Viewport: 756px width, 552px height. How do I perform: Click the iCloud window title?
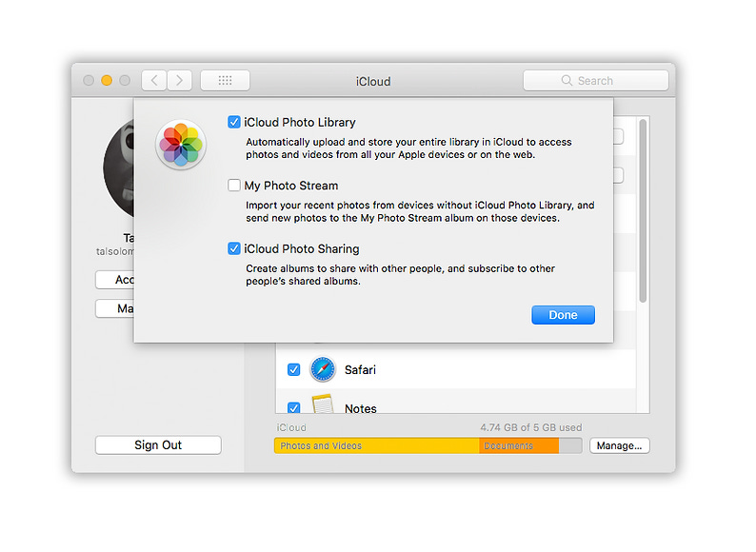pyautogui.click(x=373, y=82)
